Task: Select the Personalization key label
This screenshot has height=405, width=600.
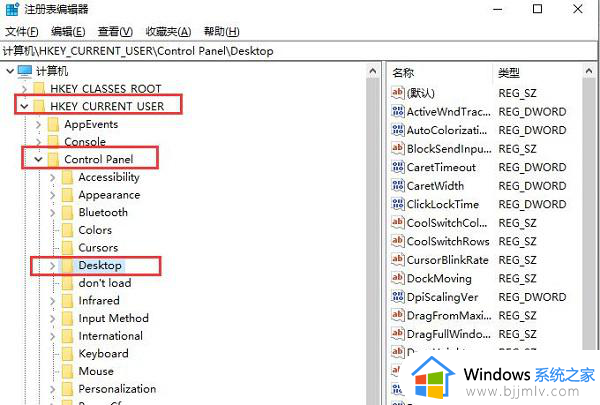Action: click(x=117, y=389)
